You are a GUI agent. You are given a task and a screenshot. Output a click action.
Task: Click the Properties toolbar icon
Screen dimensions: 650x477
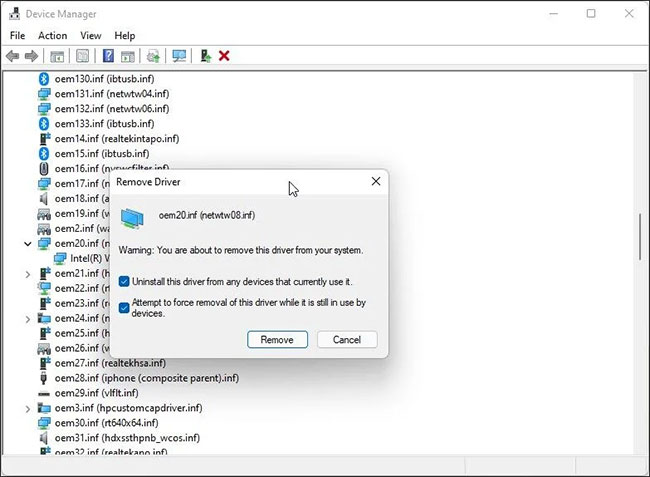click(x=83, y=56)
